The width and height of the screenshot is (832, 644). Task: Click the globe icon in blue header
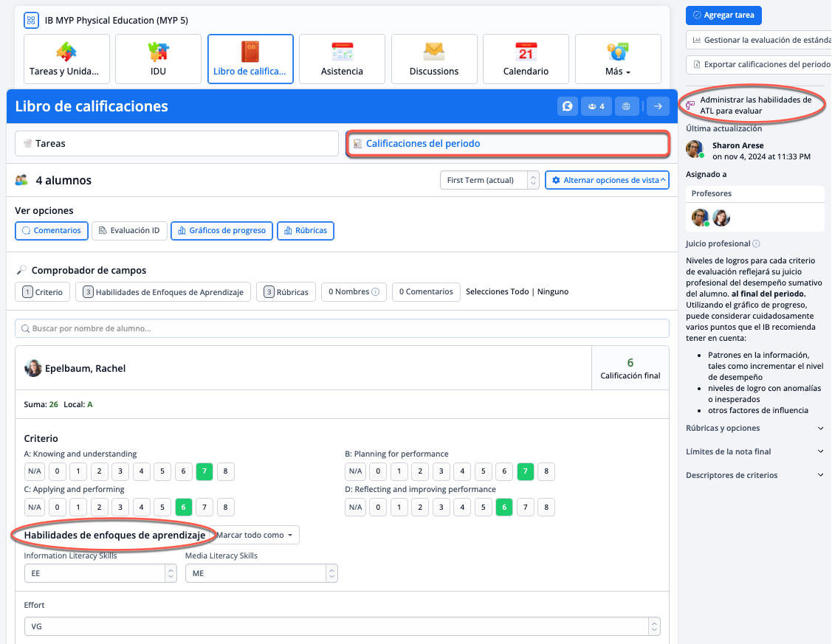(626, 106)
